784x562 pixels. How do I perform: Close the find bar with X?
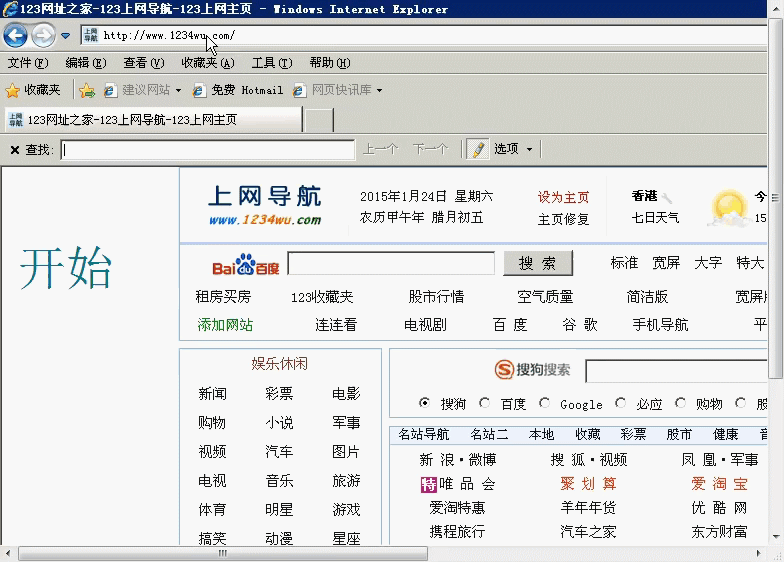pyautogui.click(x=15, y=150)
